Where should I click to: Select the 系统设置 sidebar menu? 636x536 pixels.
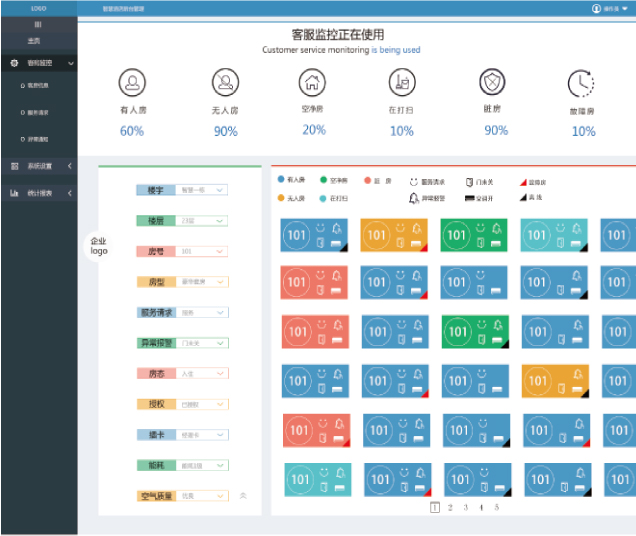pyautogui.click(x=39, y=166)
